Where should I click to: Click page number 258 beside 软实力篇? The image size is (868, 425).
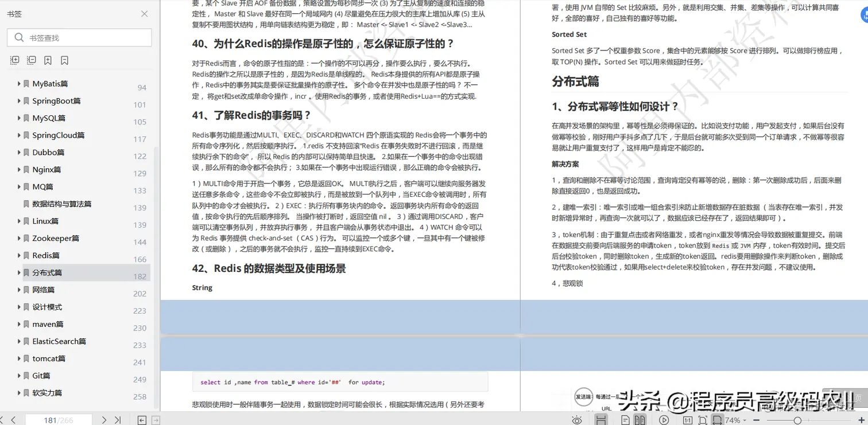point(140,397)
